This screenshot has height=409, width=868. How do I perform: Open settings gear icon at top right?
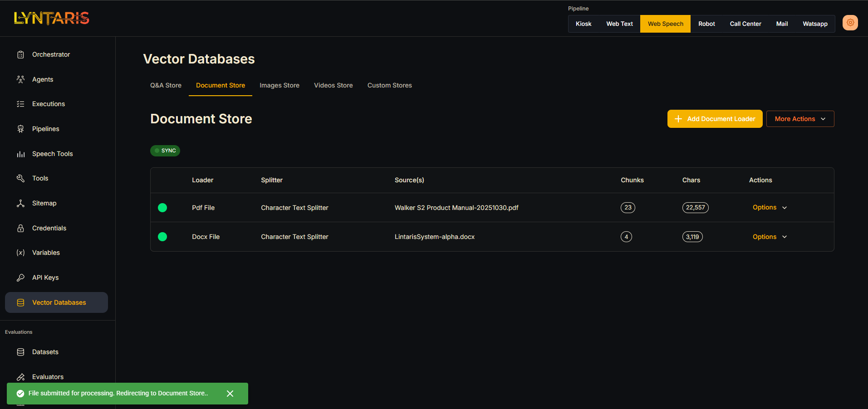(x=850, y=23)
